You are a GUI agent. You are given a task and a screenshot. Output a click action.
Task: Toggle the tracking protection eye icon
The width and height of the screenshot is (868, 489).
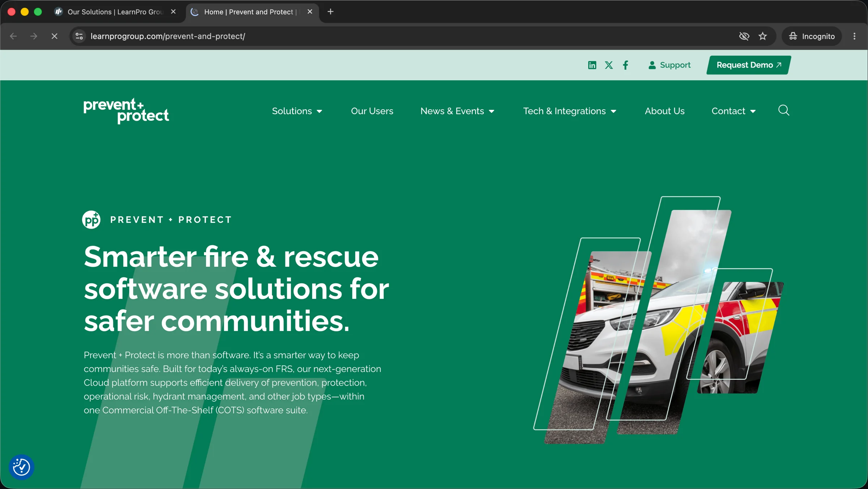(744, 36)
